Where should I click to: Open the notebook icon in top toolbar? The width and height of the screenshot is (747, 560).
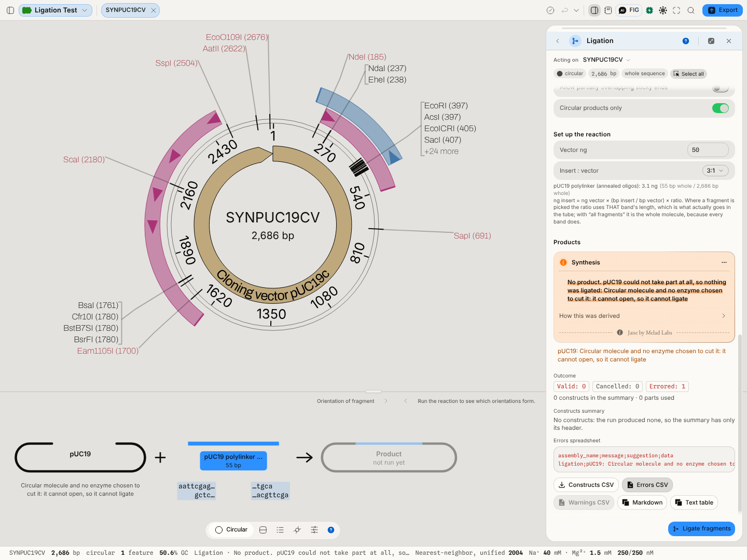(x=608, y=10)
